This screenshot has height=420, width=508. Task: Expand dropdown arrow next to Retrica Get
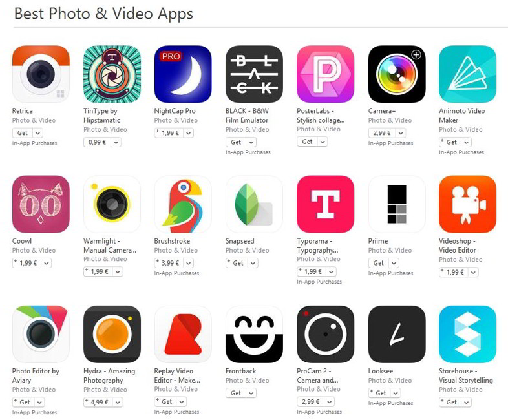coord(38,133)
